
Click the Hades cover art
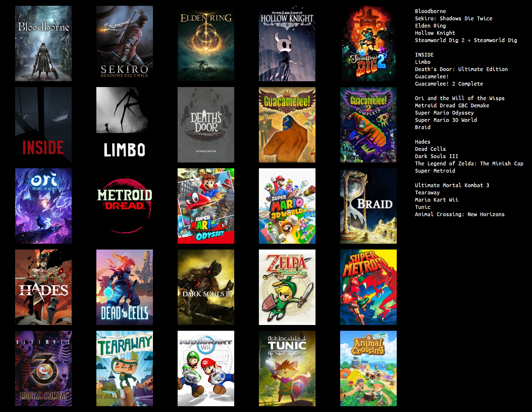[x=43, y=287]
